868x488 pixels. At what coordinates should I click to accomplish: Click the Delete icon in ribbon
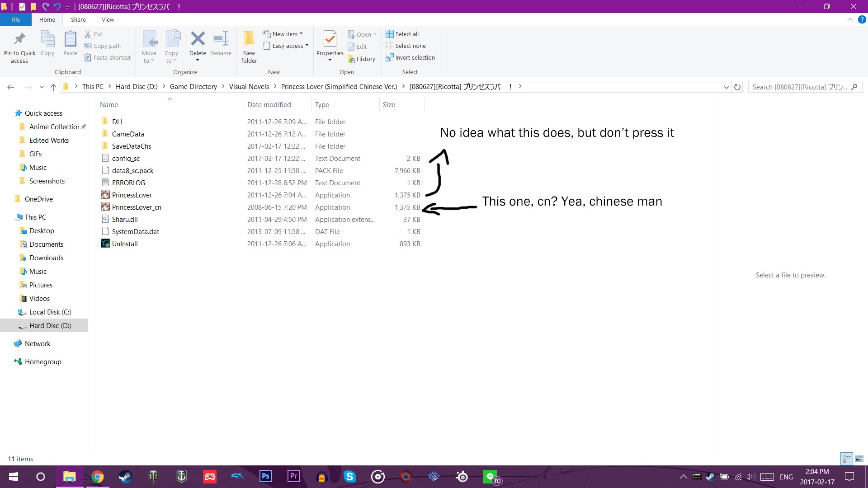[198, 39]
